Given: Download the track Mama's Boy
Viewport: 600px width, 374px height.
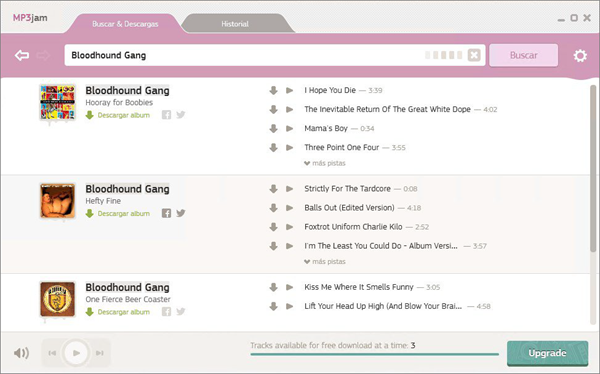Looking at the screenshot, I should tap(273, 128).
